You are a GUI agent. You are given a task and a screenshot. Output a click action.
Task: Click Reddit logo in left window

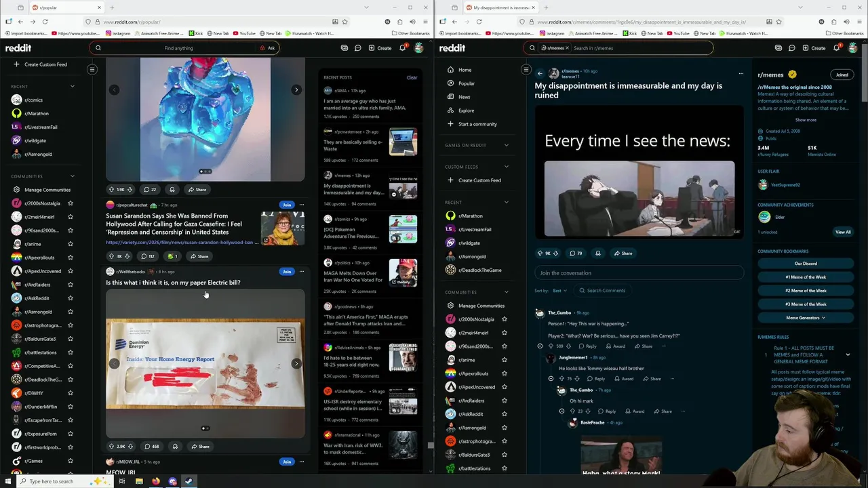18,48
